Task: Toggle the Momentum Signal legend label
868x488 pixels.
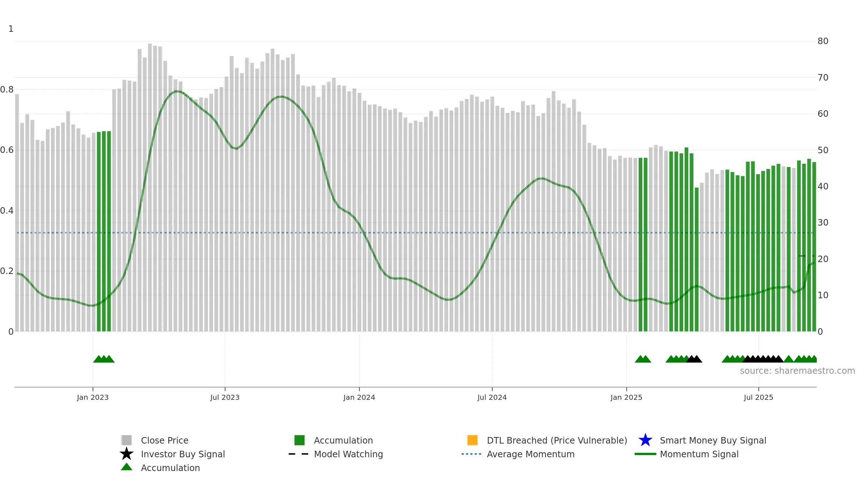Action: (699, 454)
